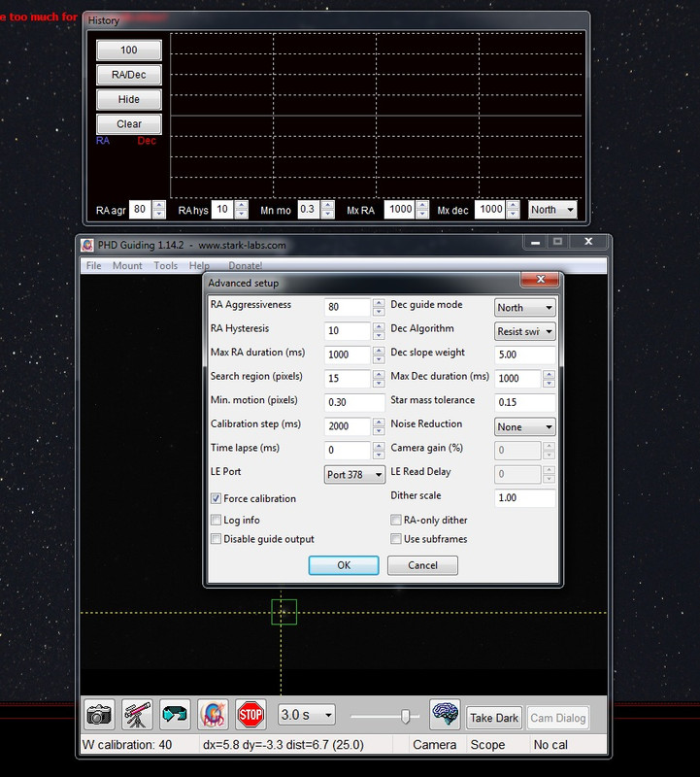
Task: Click the Search region (pixels) field
Action: [x=348, y=378]
